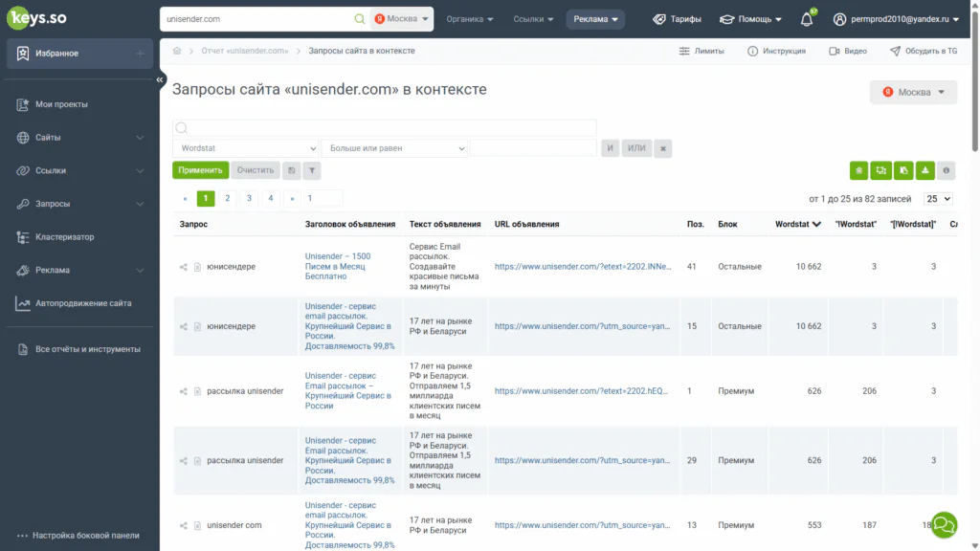Image resolution: width=980 pixels, height=551 pixels.
Task: Open the 25 rows-per-page dropdown
Action: [x=938, y=199]
